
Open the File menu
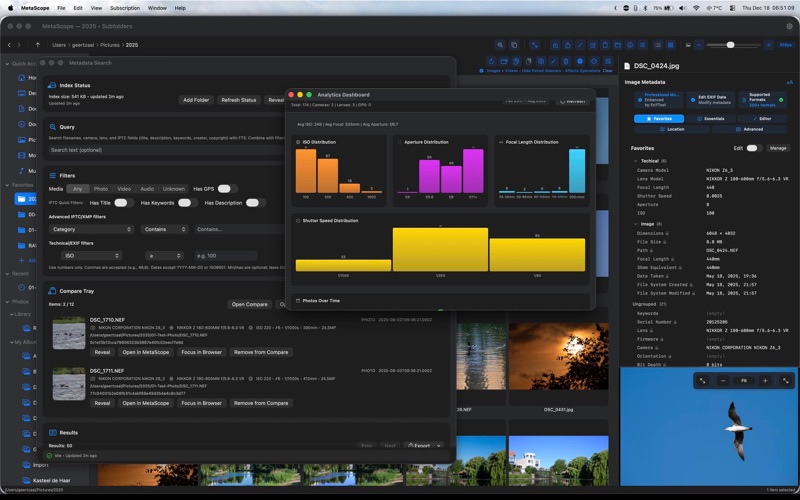(61, 8)
